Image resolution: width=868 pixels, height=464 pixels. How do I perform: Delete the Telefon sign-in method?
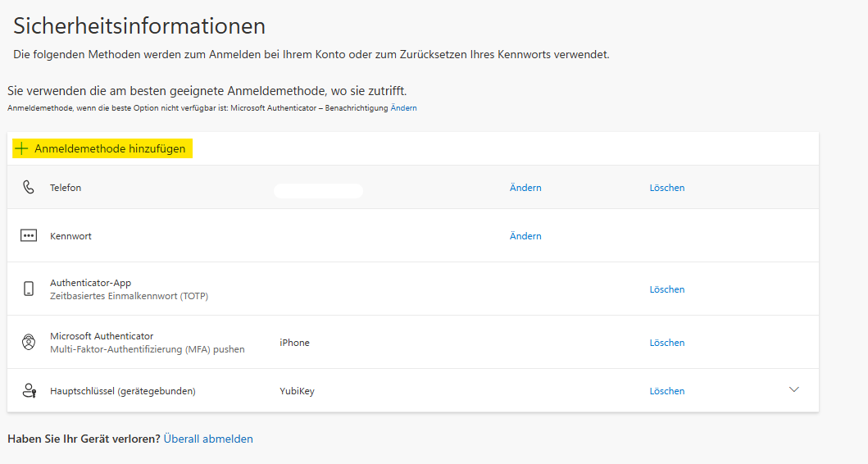(x=666, y=188)
